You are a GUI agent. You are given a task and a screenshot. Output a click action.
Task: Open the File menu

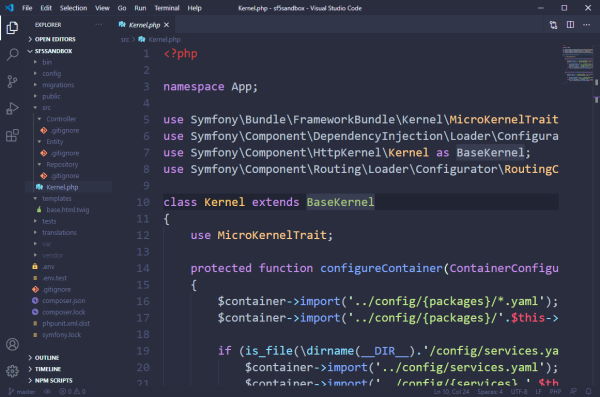click(x=27, y=8)
